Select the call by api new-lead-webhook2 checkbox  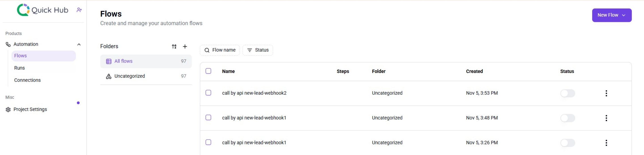coord(208,93)
